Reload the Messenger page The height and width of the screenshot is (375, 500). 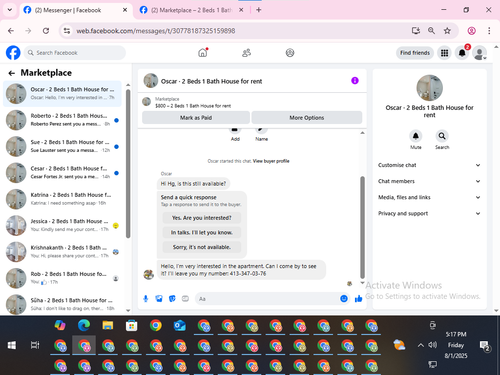tap(46, 31)
